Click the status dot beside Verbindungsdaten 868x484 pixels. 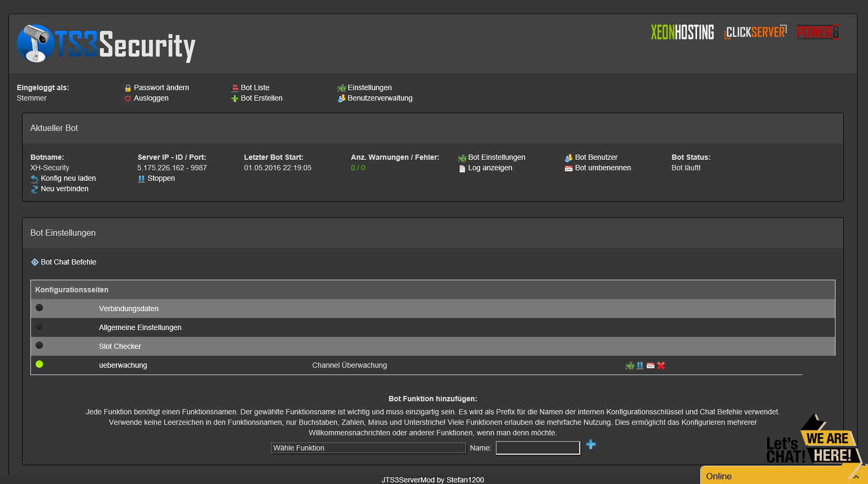click(x=39, y=307)
